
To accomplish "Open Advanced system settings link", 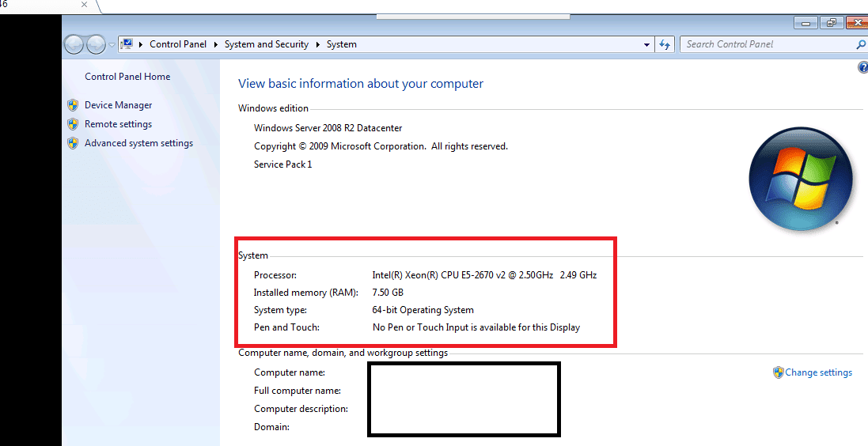I will (x=139, y=143).
